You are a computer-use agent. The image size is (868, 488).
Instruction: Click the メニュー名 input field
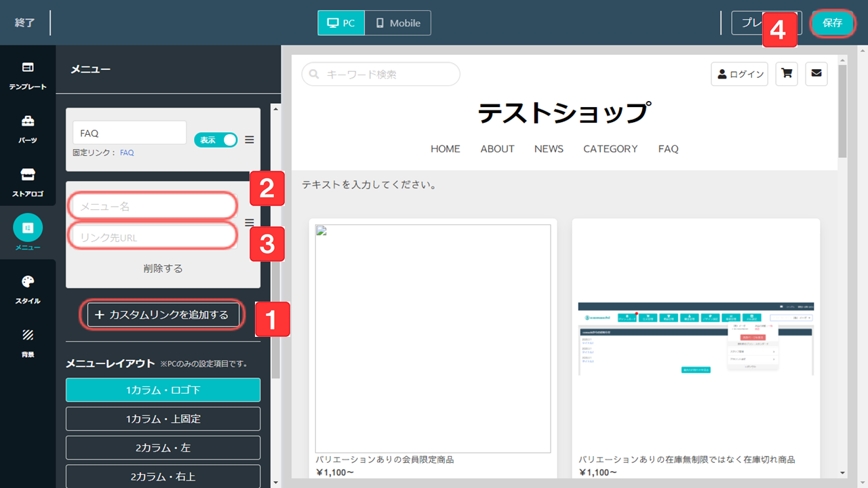tap(153, 206)
